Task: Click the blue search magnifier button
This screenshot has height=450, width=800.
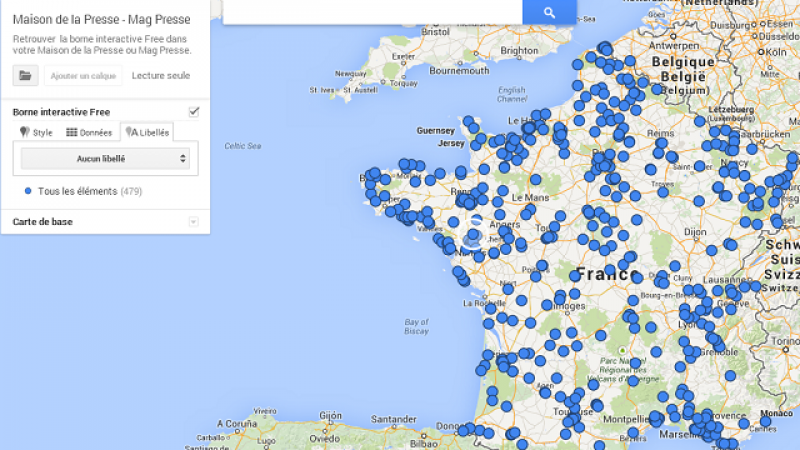Action: [549, 12]
